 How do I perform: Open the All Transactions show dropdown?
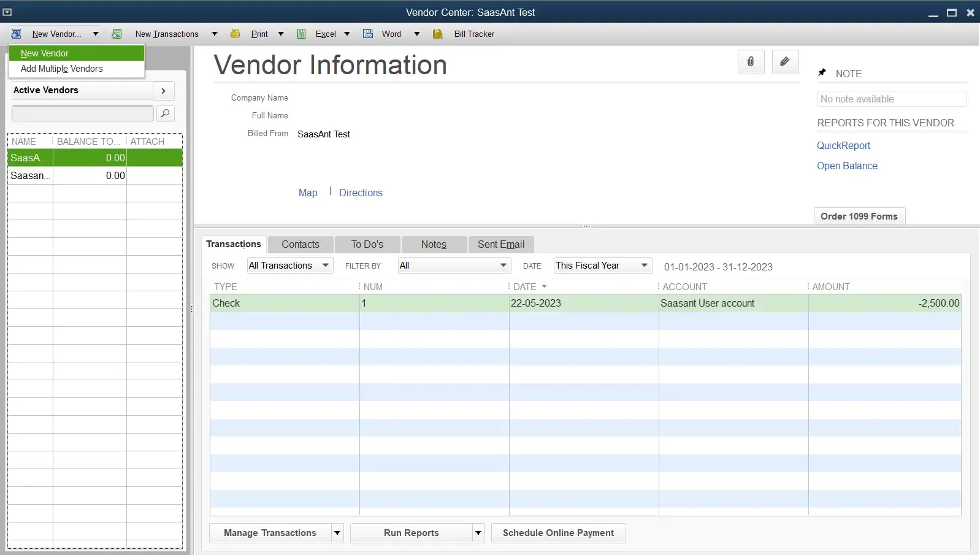point(290,266)
